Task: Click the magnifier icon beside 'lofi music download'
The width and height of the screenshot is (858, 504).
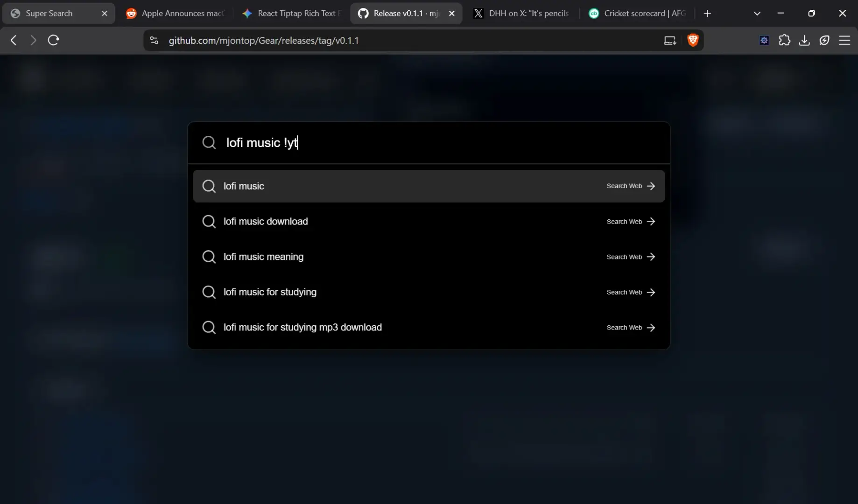Action: (x=209, y=222)
